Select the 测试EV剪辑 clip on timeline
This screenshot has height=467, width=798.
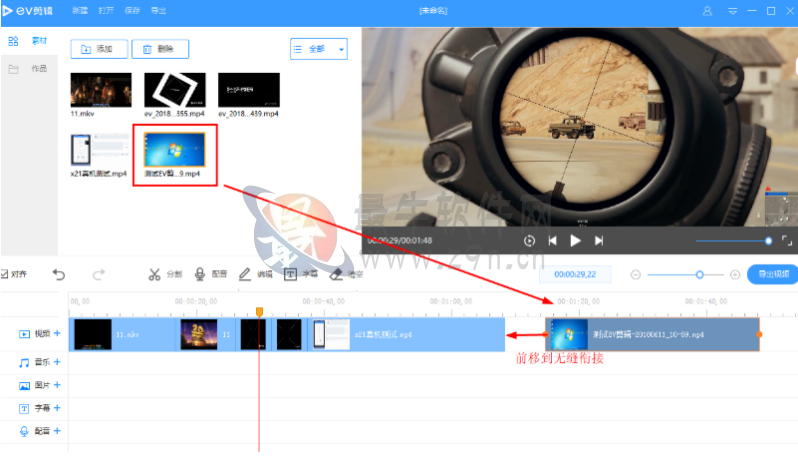tap(652, 334)
